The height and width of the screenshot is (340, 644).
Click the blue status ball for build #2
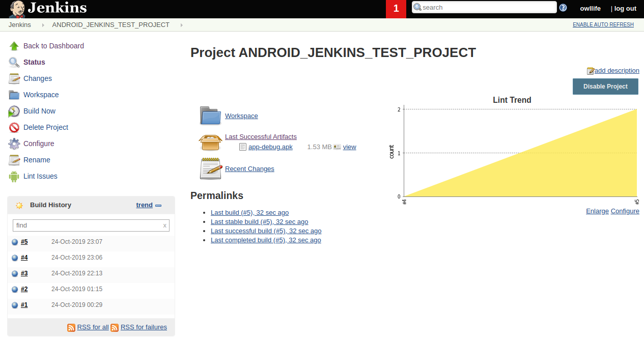(x=15, y=290)
